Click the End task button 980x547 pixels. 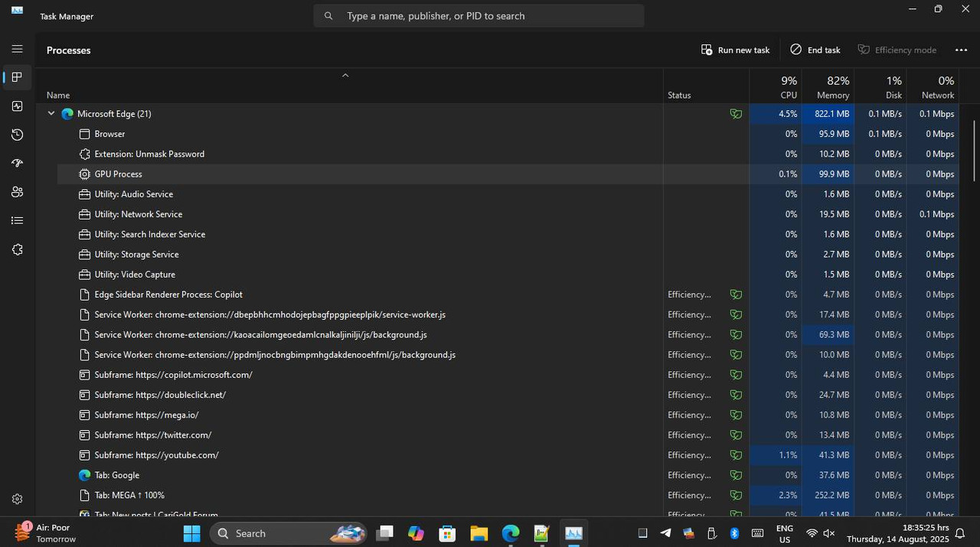pyautogui.click(x=815, y=50)
